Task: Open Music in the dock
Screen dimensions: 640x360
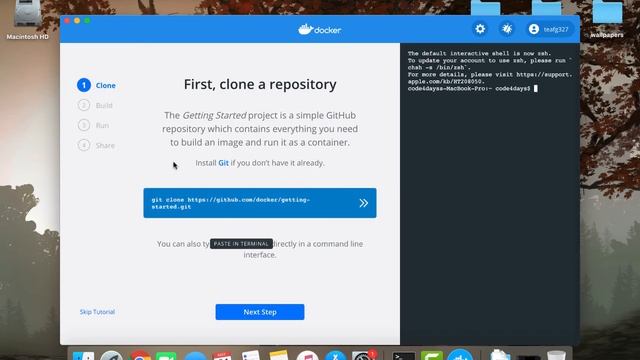Action: (307, 356)
